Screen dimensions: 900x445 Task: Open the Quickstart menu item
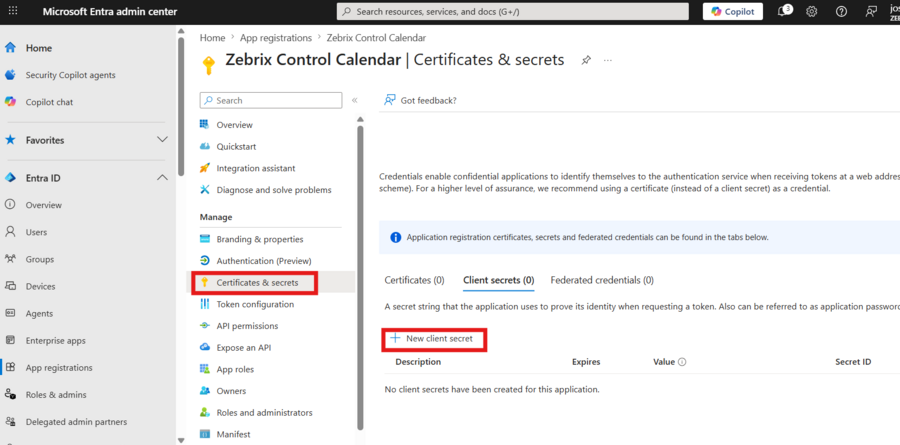(x=236, y=146)
